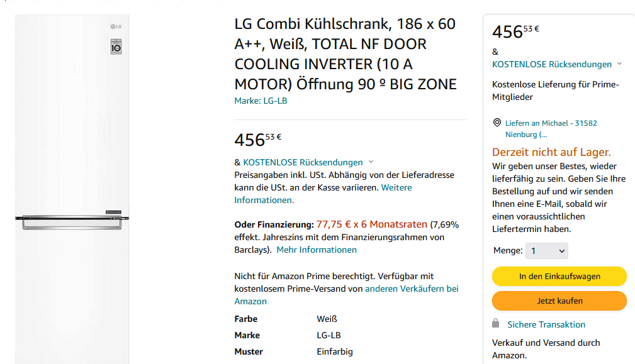Click KOSTENLOSE Rücksendungen link in buy box
This screenshot has height=364, width=635.
click(551, 64)
